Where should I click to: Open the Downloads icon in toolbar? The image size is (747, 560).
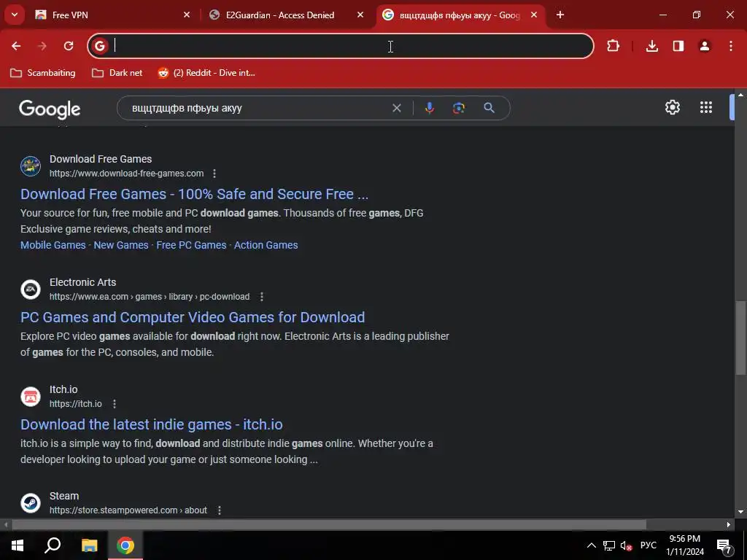pos(651,46)
